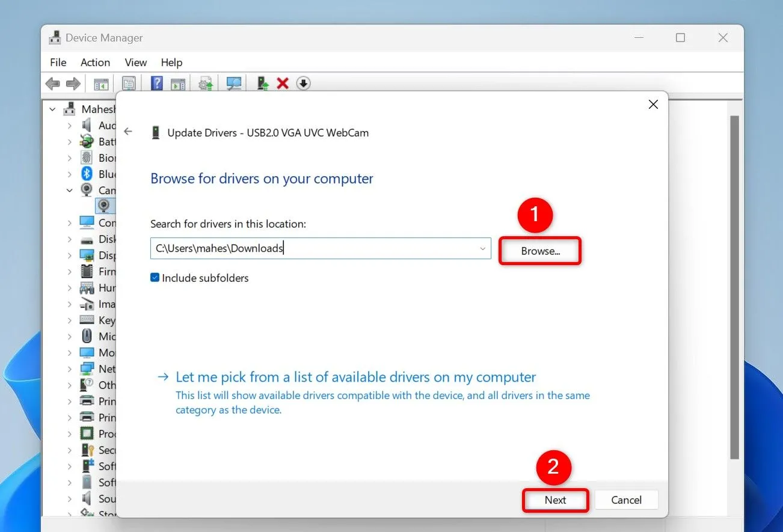Select the Keyboards icon in device tree
The width and height of the screenshot is (783, 532).
pyautogui.click(x=87, y=320)
